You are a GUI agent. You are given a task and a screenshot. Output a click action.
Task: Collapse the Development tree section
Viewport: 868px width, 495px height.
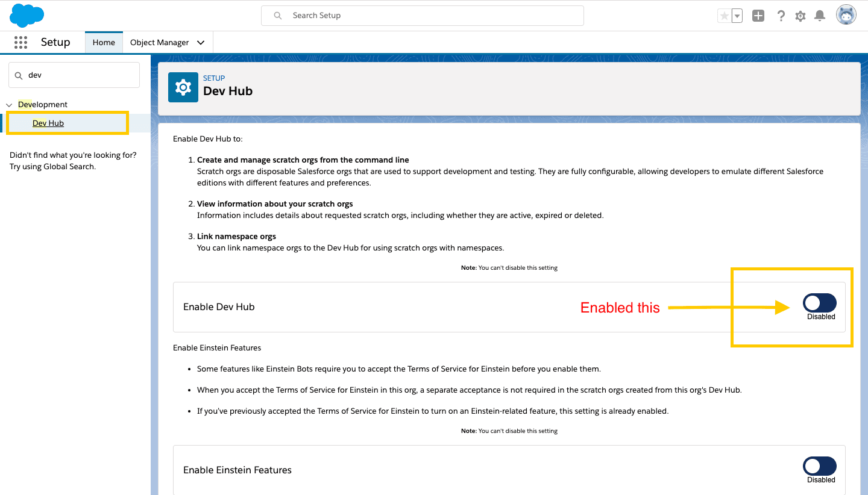(x=9, y=105)
